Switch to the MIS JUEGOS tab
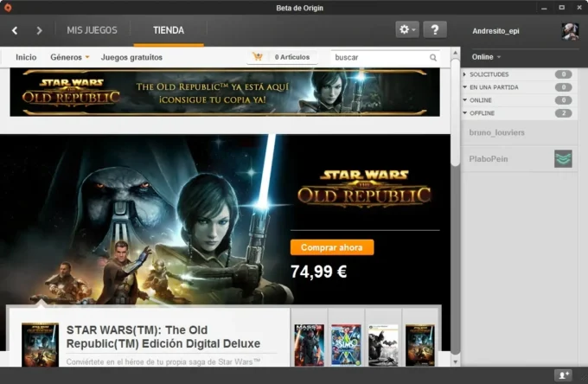This screenshot has width=588, height=384. pyautogui.click(x=92, y=30)
